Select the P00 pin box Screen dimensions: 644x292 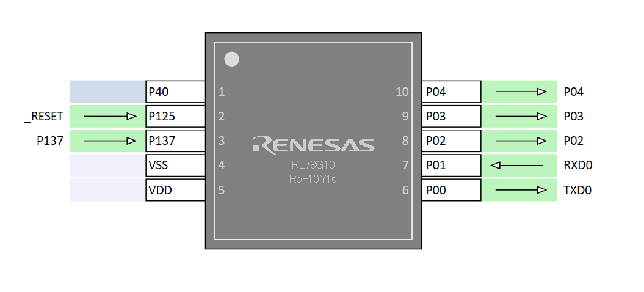[x=451, y=190]
